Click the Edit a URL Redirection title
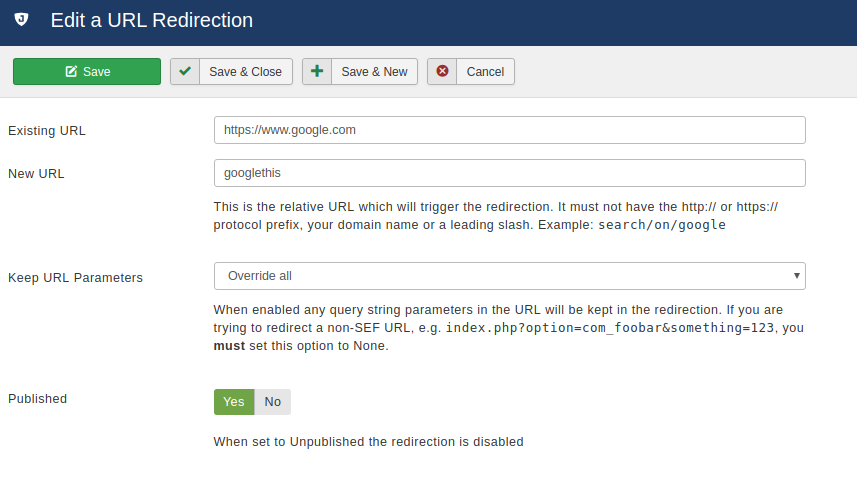Screen dimensions: 857x479 tap(152, 20)
